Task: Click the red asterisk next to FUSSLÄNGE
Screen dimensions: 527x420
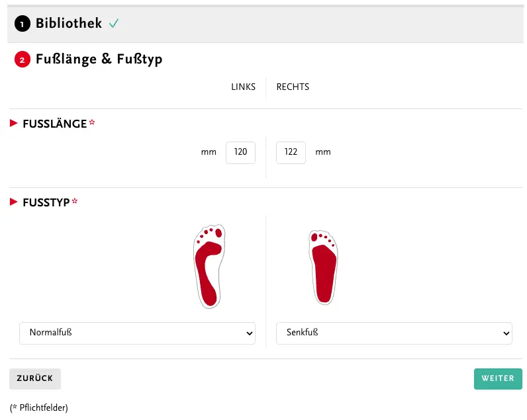Action: click(x=92, y=124)
